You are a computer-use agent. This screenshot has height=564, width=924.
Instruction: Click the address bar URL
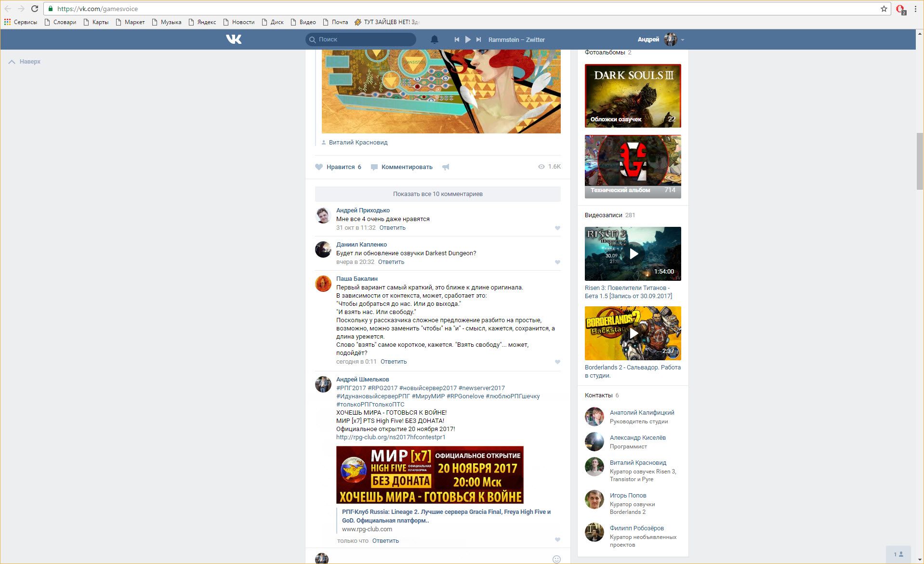97,9
